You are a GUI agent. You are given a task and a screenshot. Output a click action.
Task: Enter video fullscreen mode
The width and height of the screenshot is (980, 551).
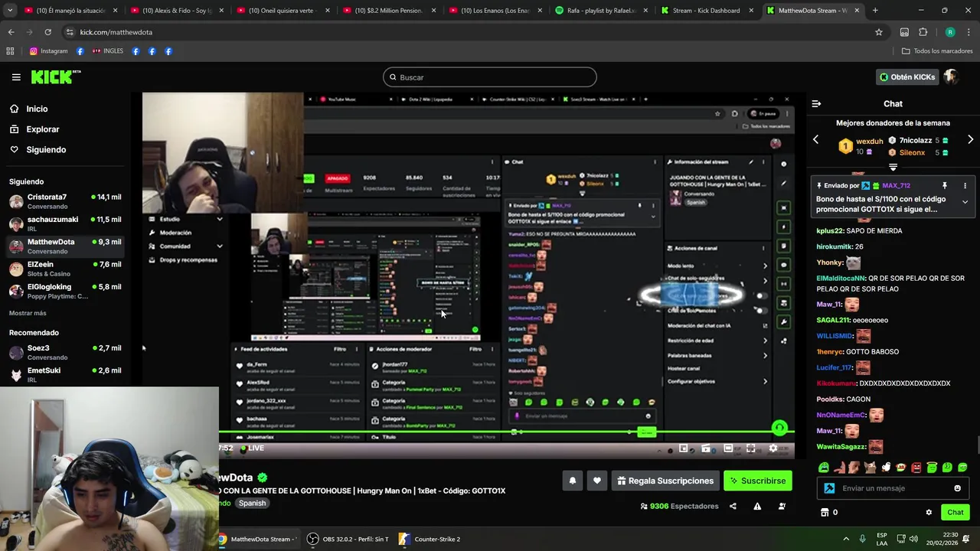[750, 448]
